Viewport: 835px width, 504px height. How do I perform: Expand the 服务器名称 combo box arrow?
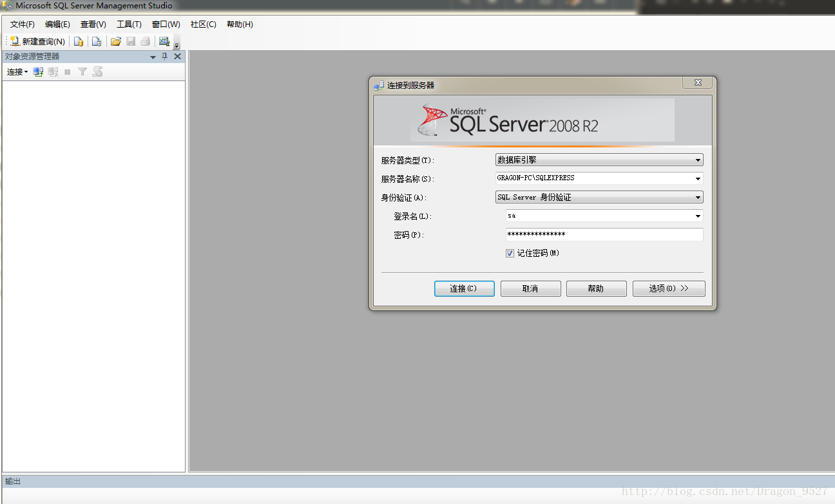698,178
